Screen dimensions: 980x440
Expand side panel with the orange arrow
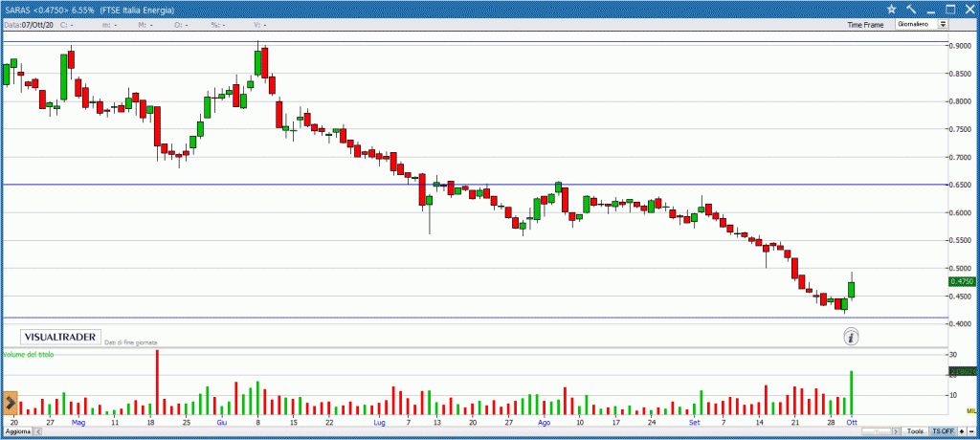point(10,403)
